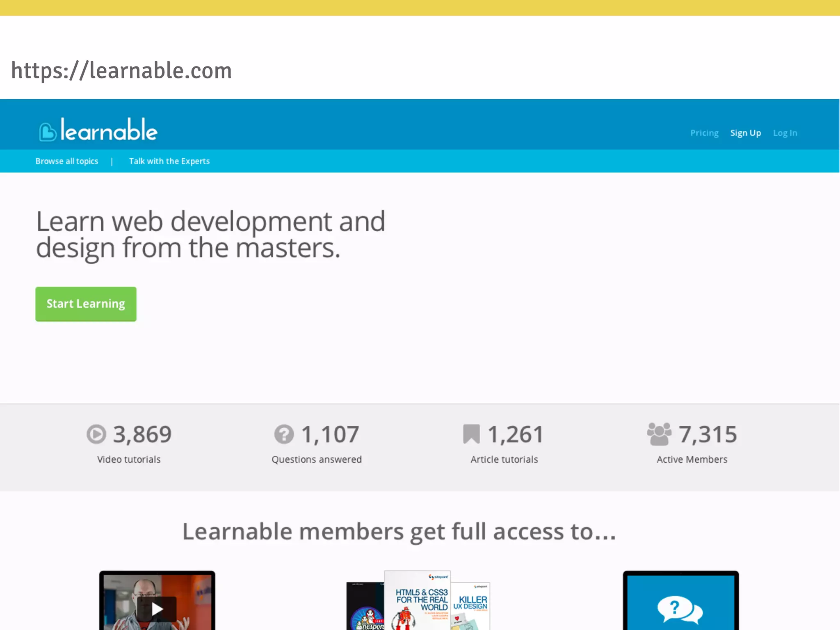
Task: Click the Article tutorials label
Action: pyautogui.click(x=504, y=459)
